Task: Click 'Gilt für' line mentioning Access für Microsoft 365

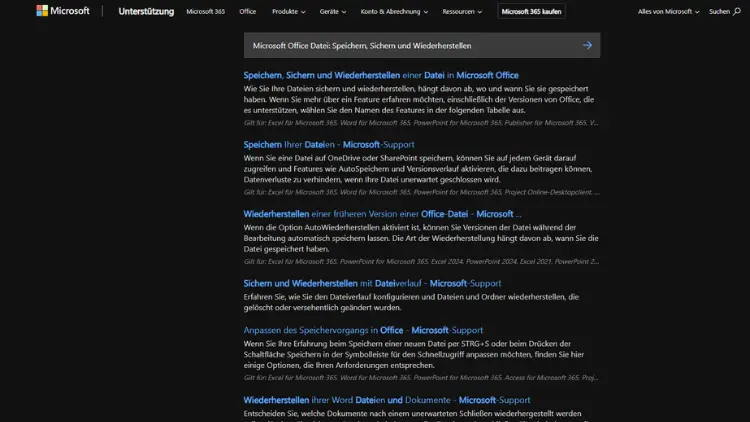Action: [421, 378]
